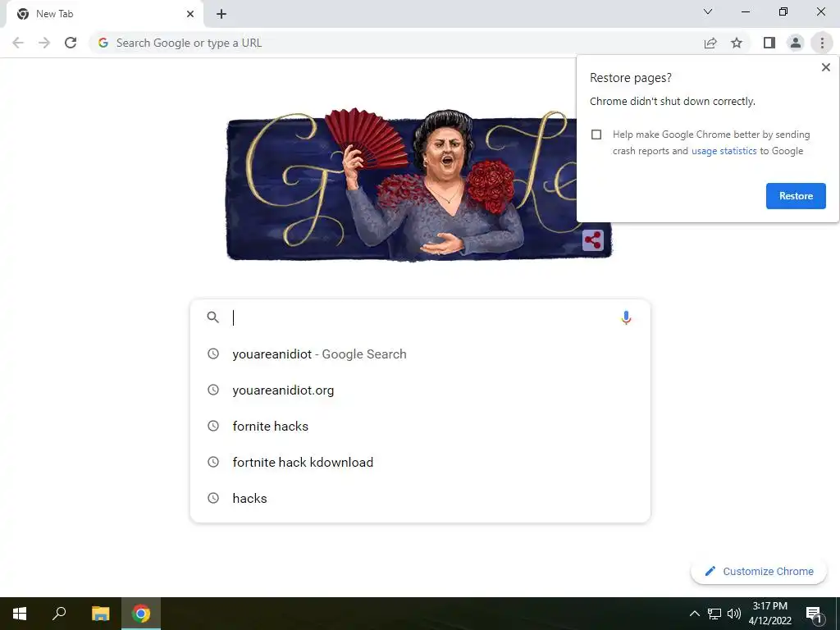
Task: Open the taskbar clock and date
Action: coord(769,614)
